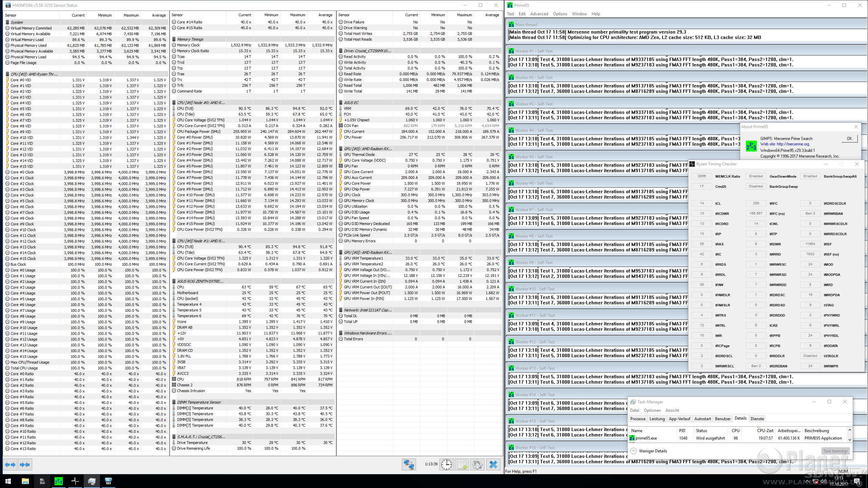Image resolution: width=868 pixels, height=488 pixels.
Task: Collapse the ASUS EC sensor group
Action: pyautogui.click(x=341, y=103)
